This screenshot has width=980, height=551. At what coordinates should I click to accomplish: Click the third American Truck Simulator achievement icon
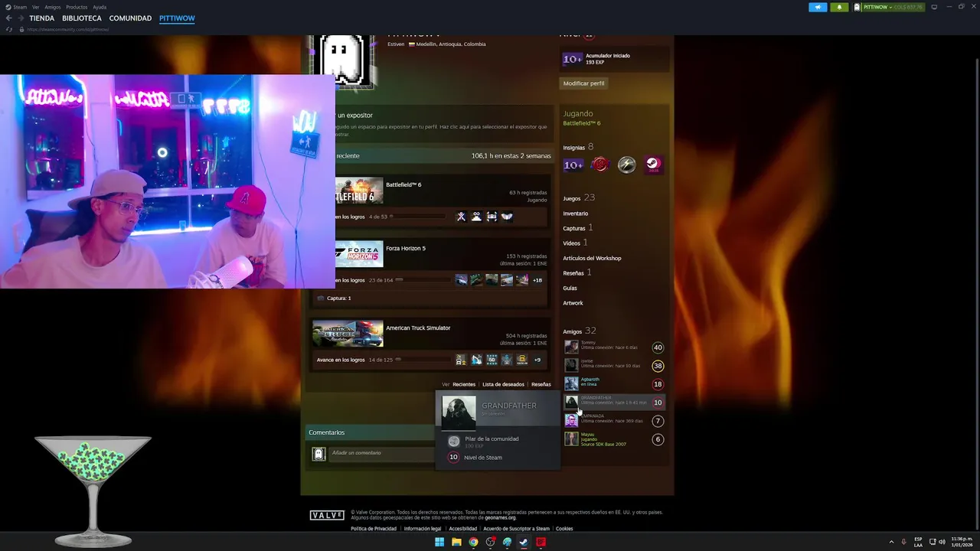pyautogui.click(x=492, y=360)
